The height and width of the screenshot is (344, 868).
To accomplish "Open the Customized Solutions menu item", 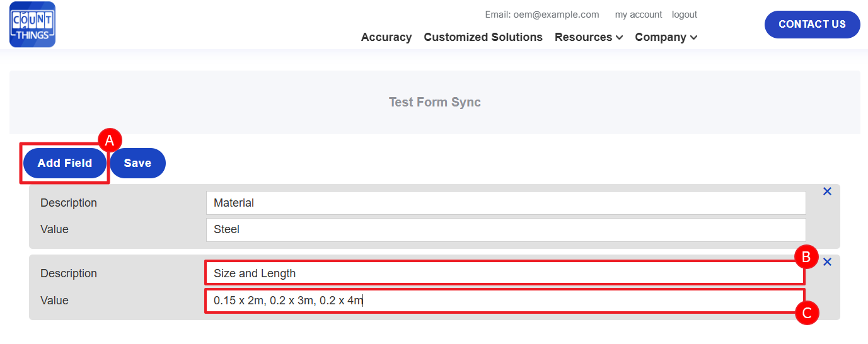I will pyautogui.click(x=483, y=37).
